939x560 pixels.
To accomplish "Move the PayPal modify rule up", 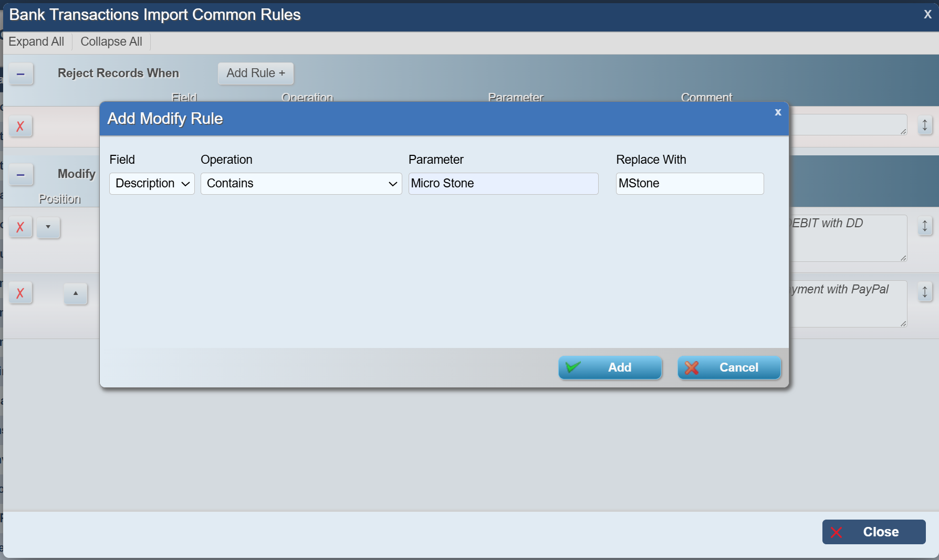I will 76,293.
